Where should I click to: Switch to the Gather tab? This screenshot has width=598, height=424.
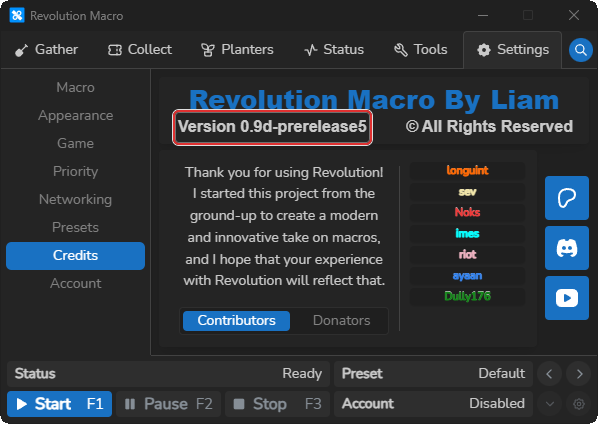pos(47,50)
